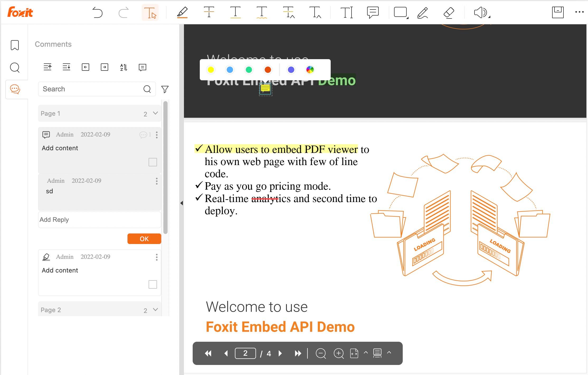Zoom out with the minus magnifier
The height and width of the screenshot is (375, 588).
pyautogui.click(x=321, y=353)
